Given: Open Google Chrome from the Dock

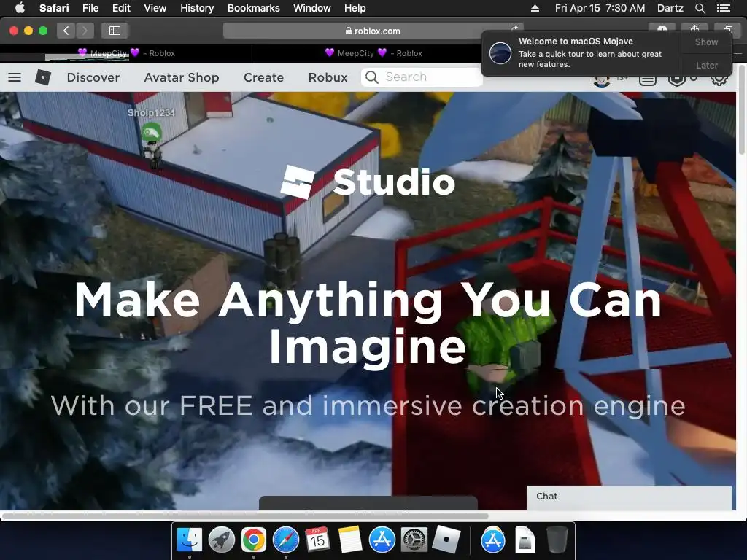Looking at the screenshot, I should [253, 540].
